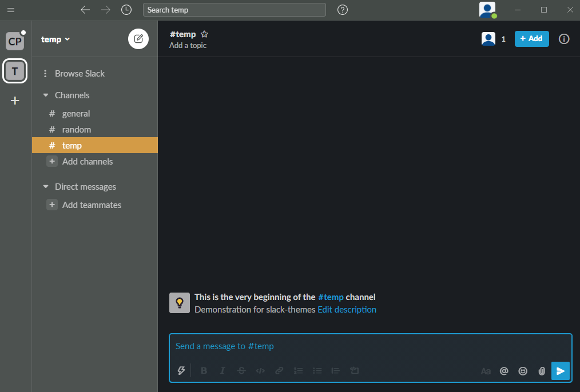Open the emoji picker smiley icon

coord(523,371)
